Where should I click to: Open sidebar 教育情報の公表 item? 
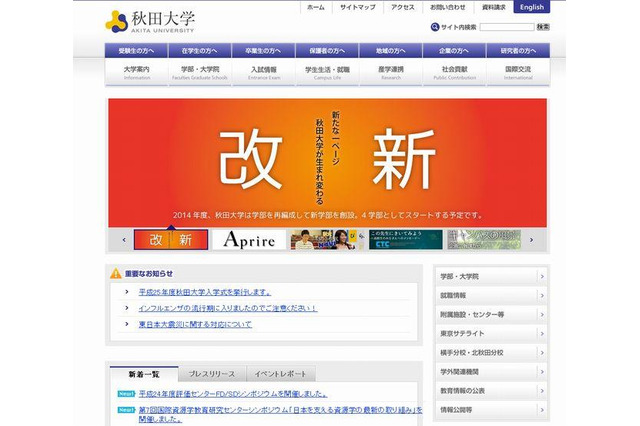[x=491, y=390]
